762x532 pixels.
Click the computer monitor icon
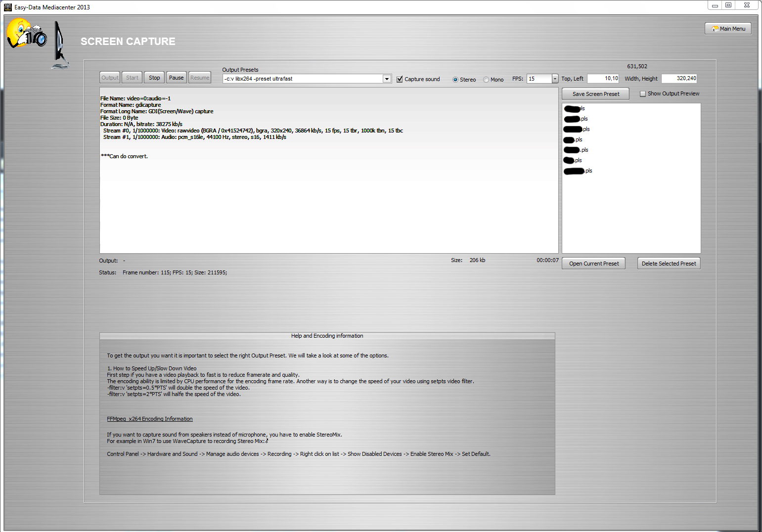[x=60, y=45]
